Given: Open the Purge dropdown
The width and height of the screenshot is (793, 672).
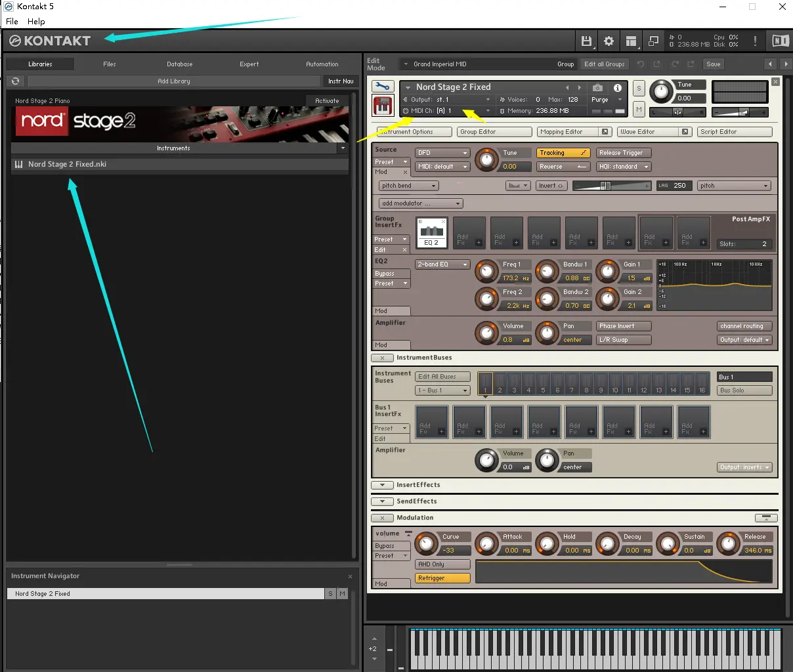Looking at the screenshot, I should pos(606,100).
